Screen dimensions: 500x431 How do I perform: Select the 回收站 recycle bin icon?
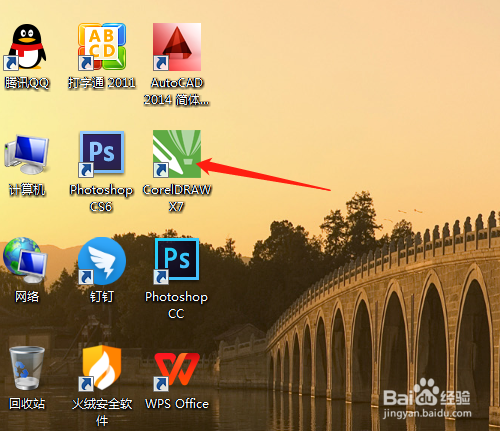(27, 368)
